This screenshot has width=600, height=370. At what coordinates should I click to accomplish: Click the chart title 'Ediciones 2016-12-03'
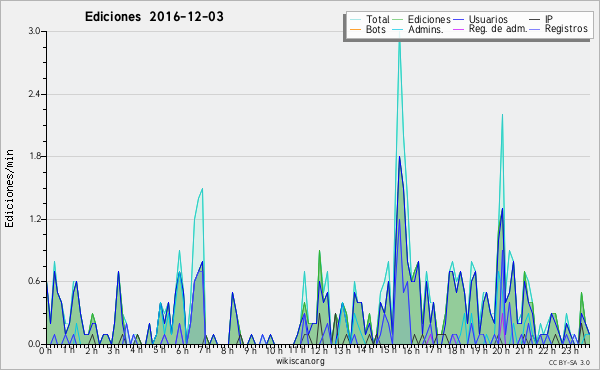(154, 17)
